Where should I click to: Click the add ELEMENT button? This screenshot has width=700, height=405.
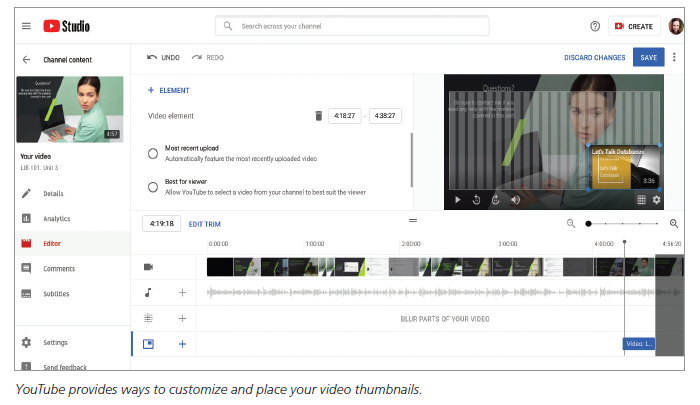169,90
